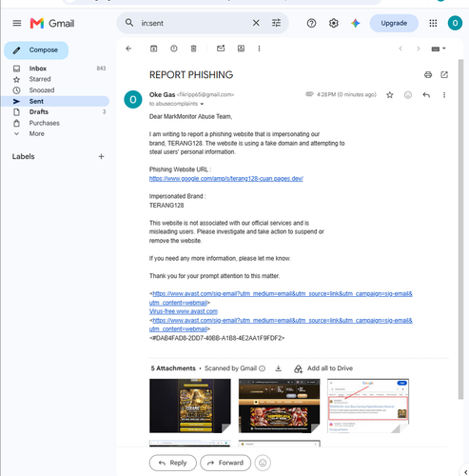The height and width of the screenshot is (476, 469).
Task: Open the Support help icon
Action: click(x=311, y=23)
